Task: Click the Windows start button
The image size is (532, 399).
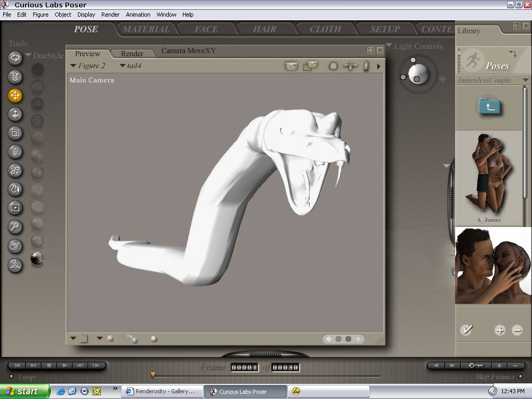Action: tap(24, 391)
